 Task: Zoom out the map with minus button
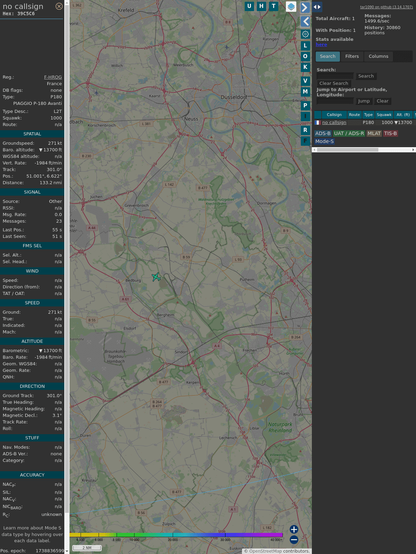coord(294,540)
